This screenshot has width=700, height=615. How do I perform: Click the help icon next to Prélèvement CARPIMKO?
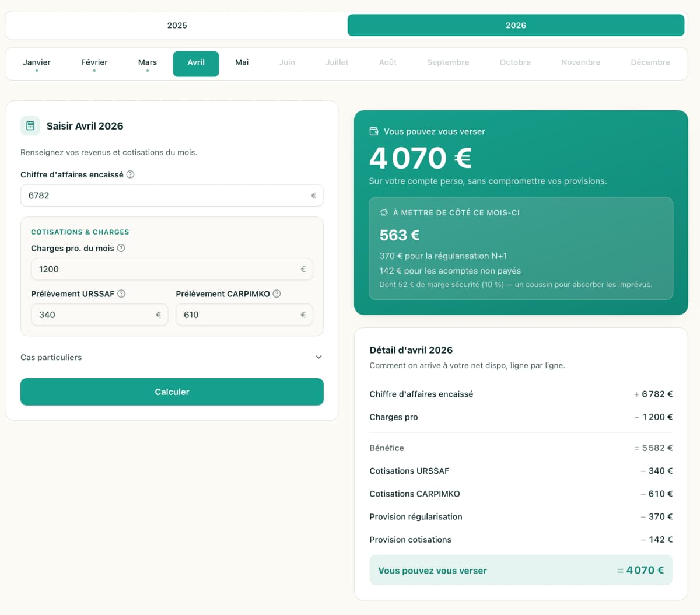coord(277,293)
